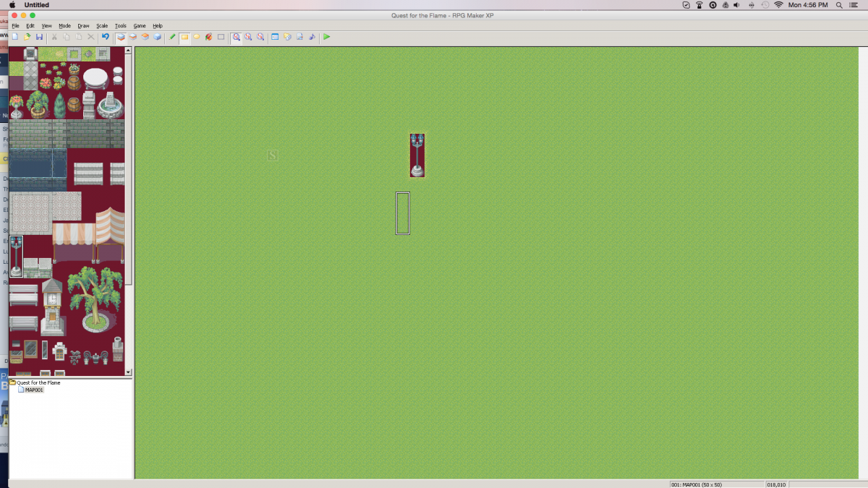The image size is (868, 488).
Task: Choose the Select marquee tool
Action: pos(221,37)
